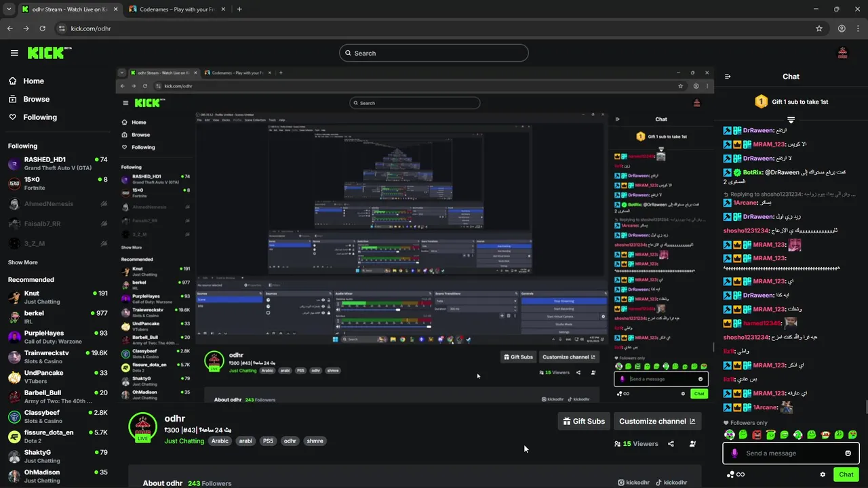Click the PS5 tag chip
Image resolution: width=868 pixels, height=488 pixels.
(x=268, y=441)
